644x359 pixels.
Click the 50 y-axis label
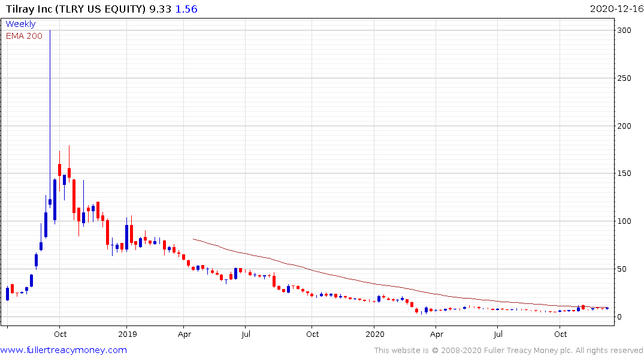[x=622, y=269]
